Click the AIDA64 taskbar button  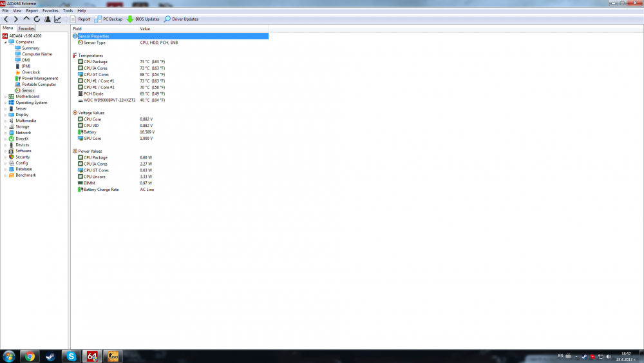click(x=92, y=357)
